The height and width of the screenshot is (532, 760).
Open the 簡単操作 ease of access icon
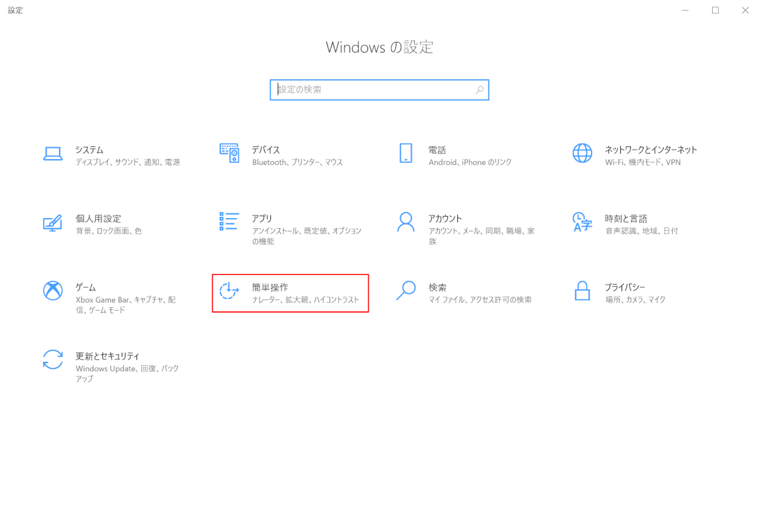229,291
